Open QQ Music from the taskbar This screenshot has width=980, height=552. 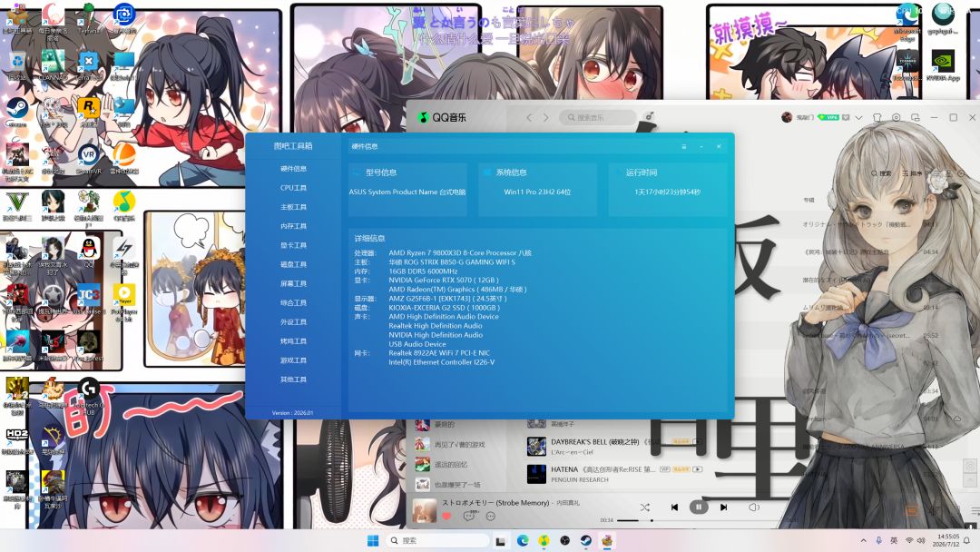(544, 541)
